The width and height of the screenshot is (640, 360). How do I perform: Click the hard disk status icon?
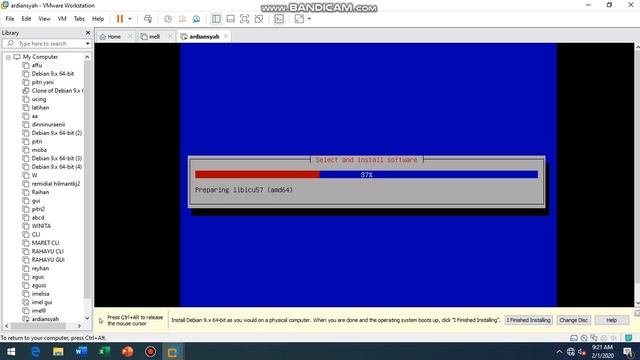coord(574,338)
